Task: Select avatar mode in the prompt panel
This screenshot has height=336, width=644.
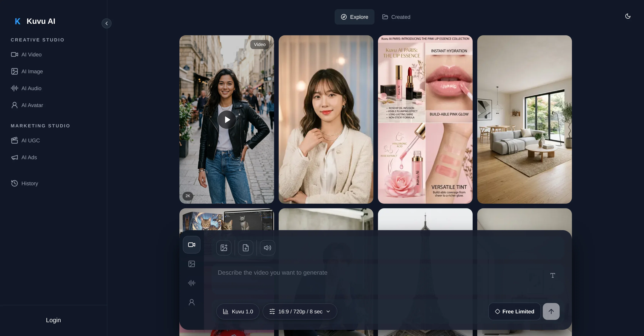Action: point(191,302)
